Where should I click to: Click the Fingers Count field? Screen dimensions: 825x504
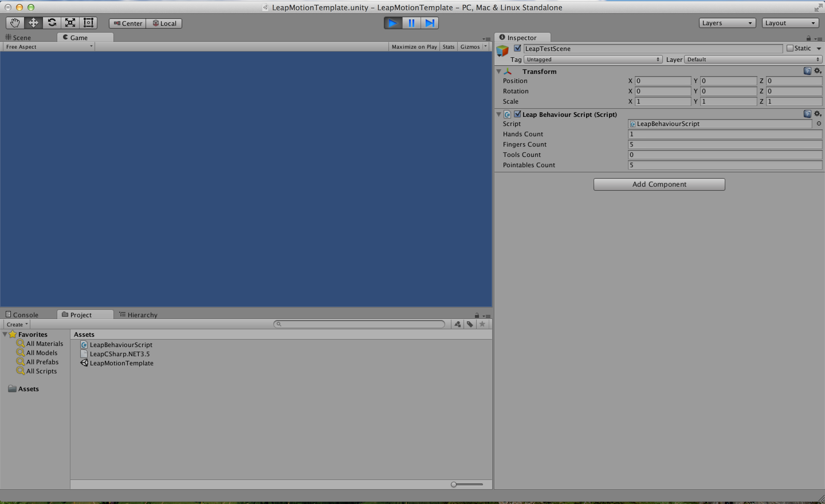[x=725, y=145]
